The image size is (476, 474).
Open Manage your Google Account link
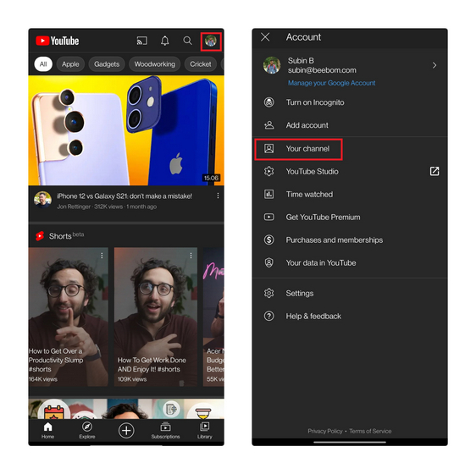coord(331,83)
